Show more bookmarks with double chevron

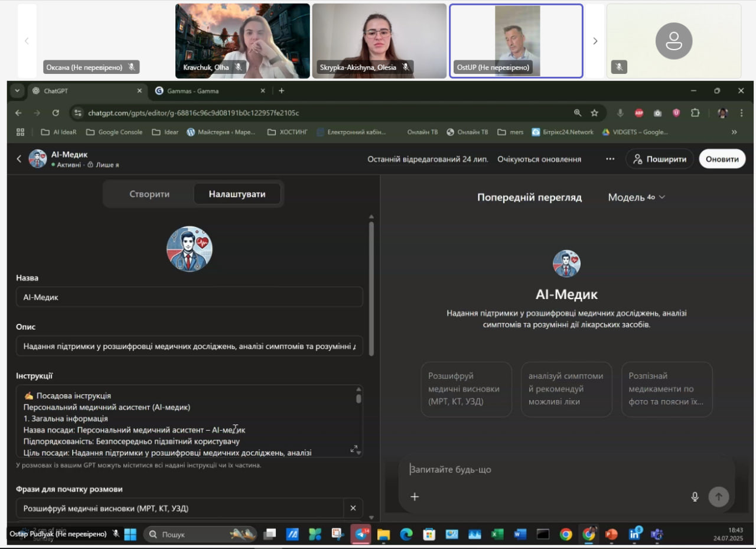click(734, 132)
